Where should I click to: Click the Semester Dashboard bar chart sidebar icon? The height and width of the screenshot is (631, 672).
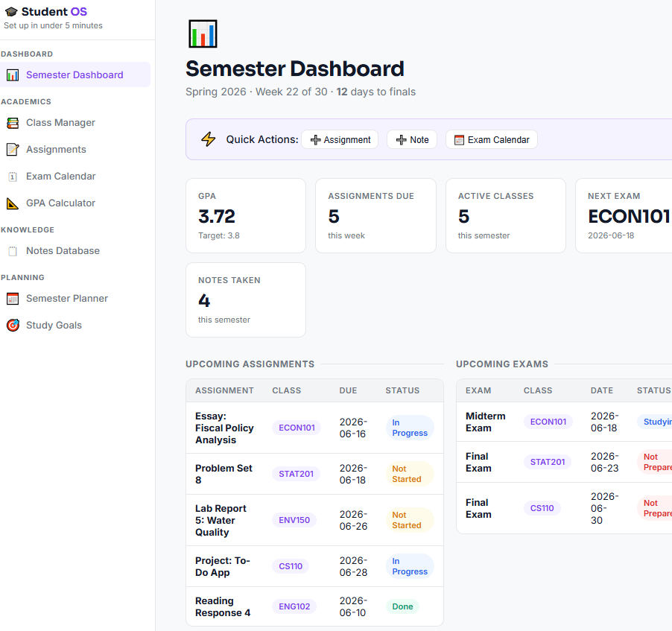(13, 75)
